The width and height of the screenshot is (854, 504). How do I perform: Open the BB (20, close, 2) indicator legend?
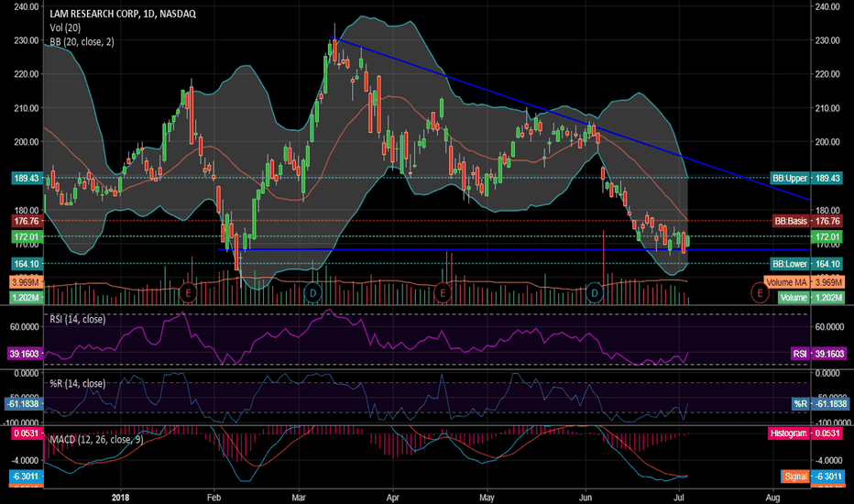[82, 42]
